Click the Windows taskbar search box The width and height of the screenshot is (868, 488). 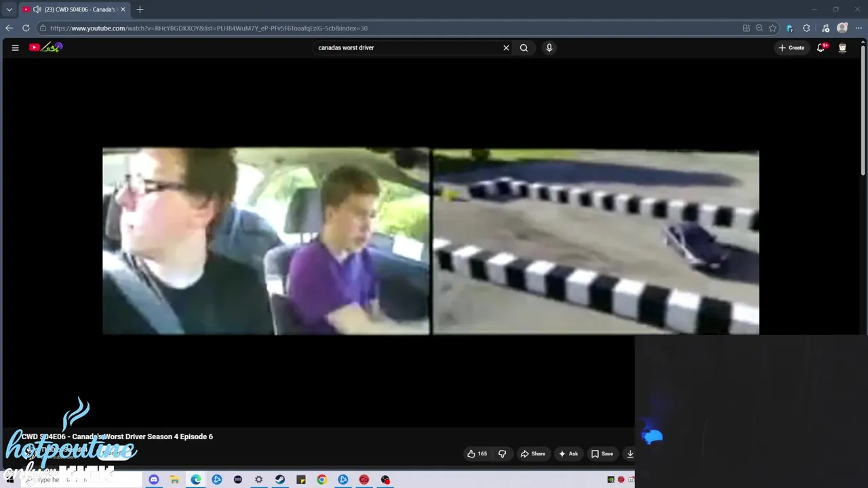(81, 480)
